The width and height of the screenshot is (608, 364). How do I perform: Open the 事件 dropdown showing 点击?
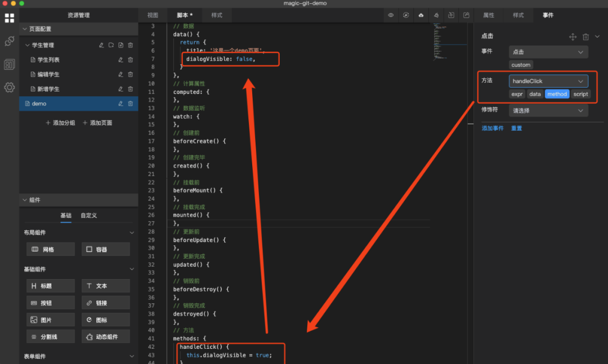coord(548,52)
